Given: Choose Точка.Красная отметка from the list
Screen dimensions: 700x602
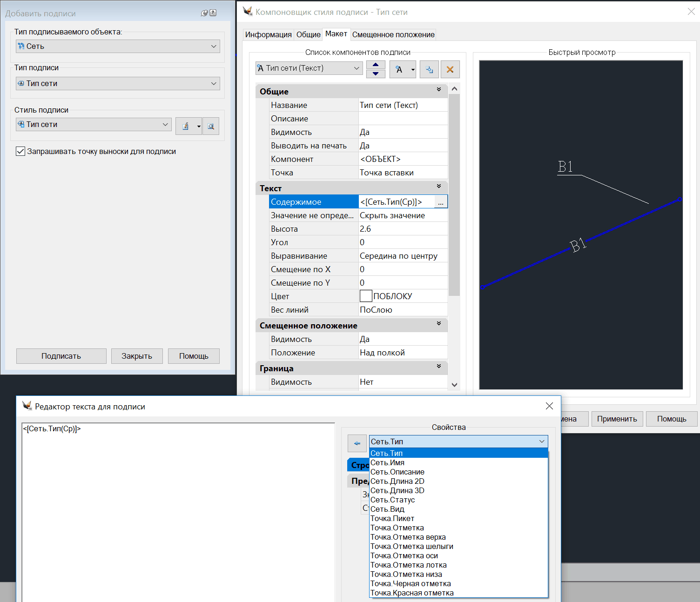Looking at the screenshot, I should point(458,593).
